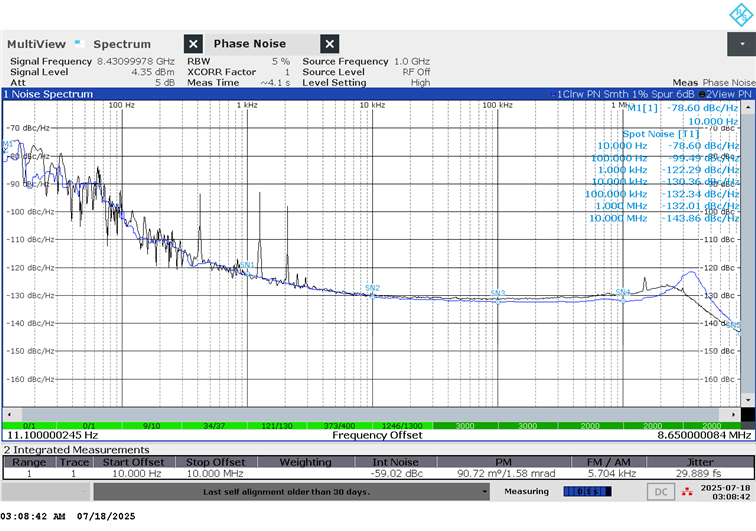Click the Int Noise column header
756x531 pixels.
pyautogui.click(x=395, y=462)
